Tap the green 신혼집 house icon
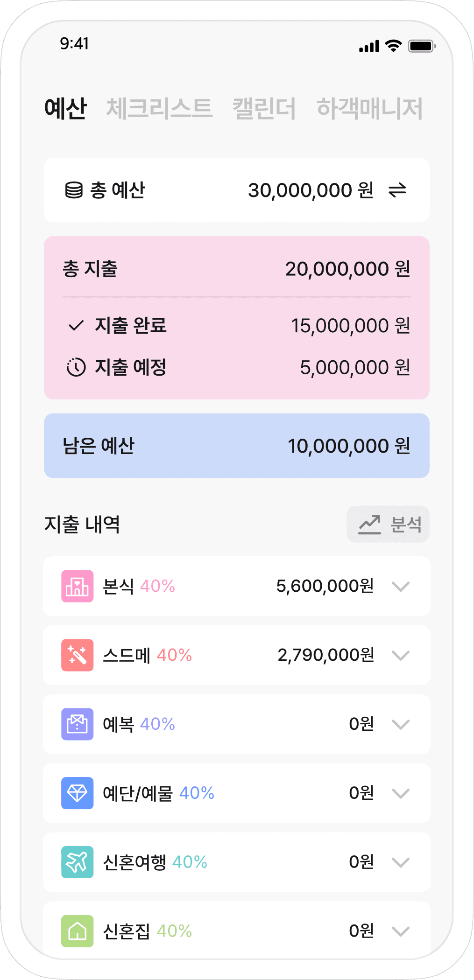474x980 pixels. 78,931
